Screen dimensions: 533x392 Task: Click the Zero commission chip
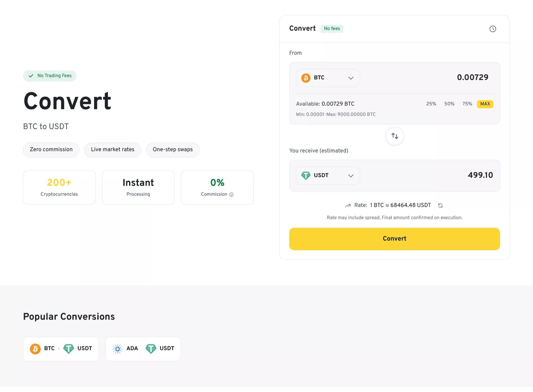tap(51, 150)
